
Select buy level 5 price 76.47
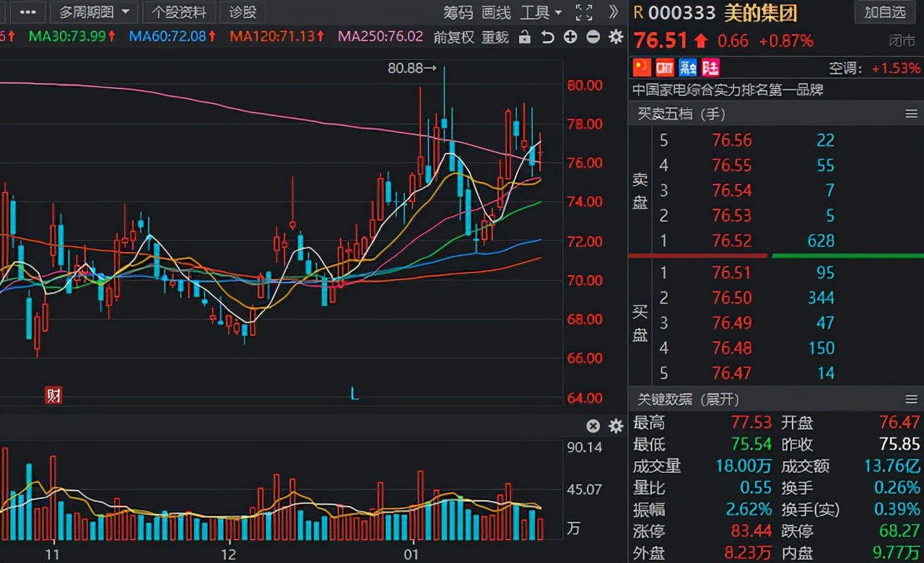tap(732, 373)
